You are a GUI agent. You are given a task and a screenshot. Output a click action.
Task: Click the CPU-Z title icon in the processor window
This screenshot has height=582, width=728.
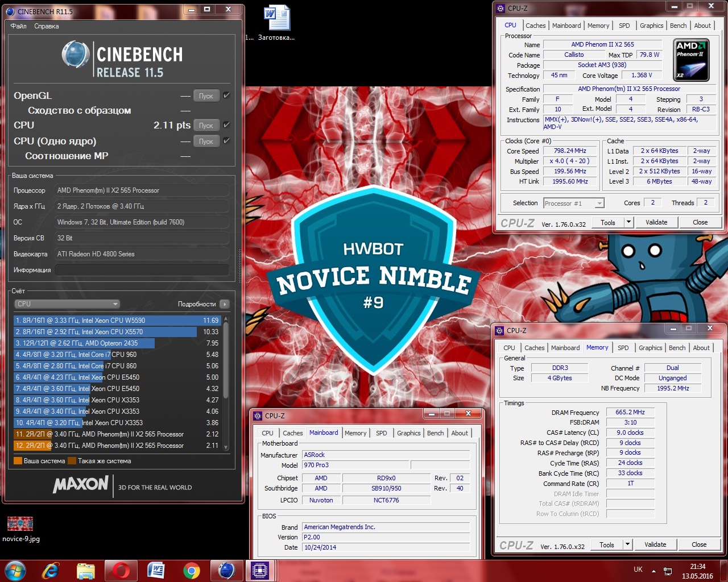coord(500,9)
